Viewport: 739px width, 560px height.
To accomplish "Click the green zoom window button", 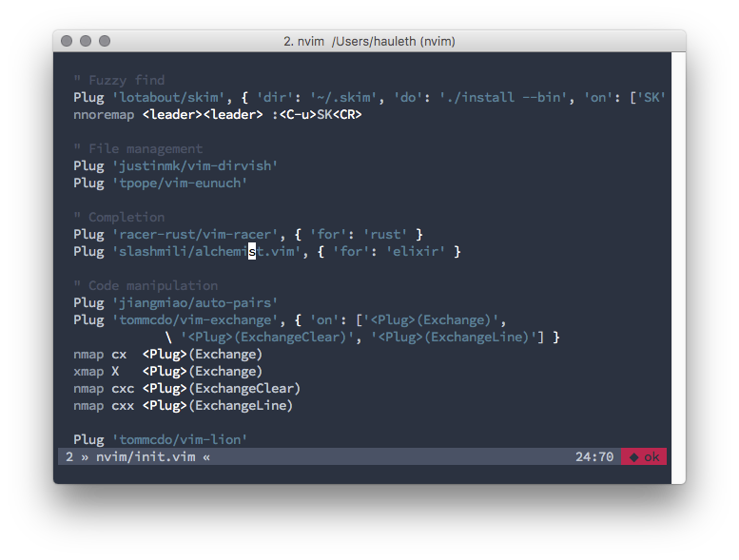I will (x=105, y=42).
